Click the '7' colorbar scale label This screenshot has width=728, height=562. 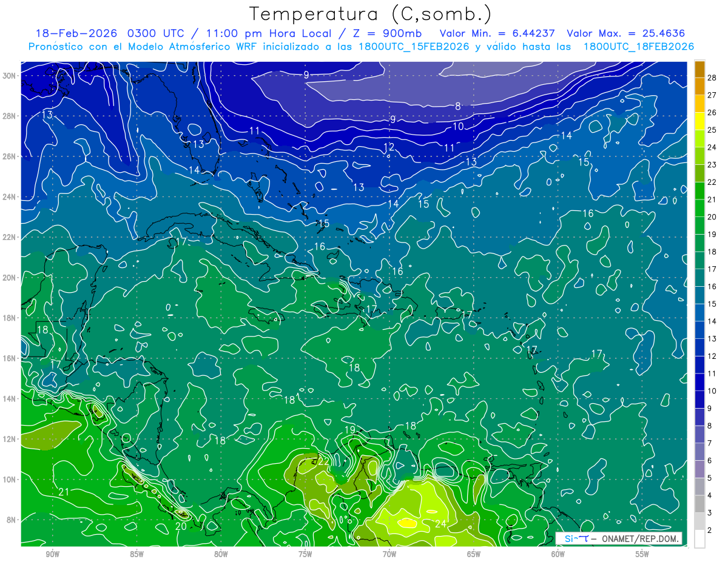pos(710,443)
